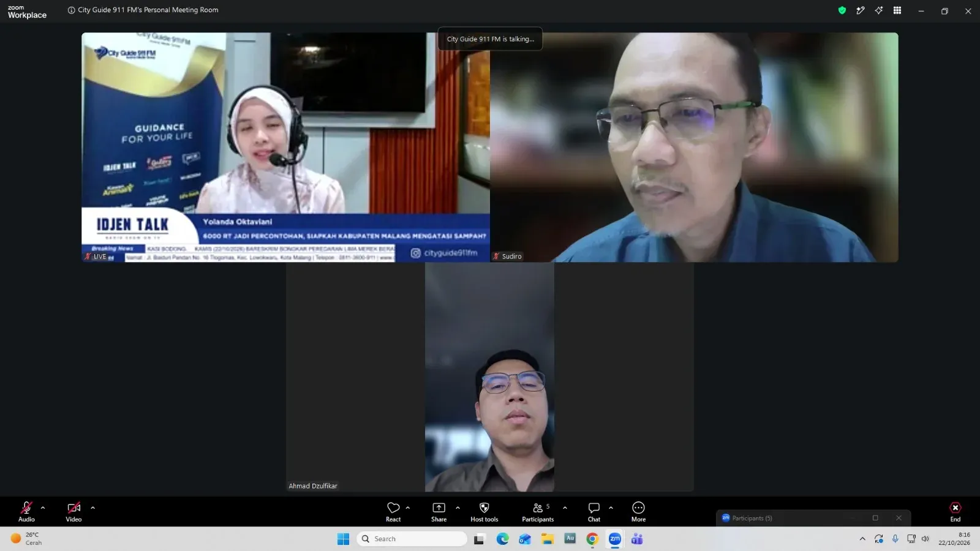The width and height of the screenshot is (980, 551).
Task: Click the system tray volume icon
Action: (x=925, y=539)
